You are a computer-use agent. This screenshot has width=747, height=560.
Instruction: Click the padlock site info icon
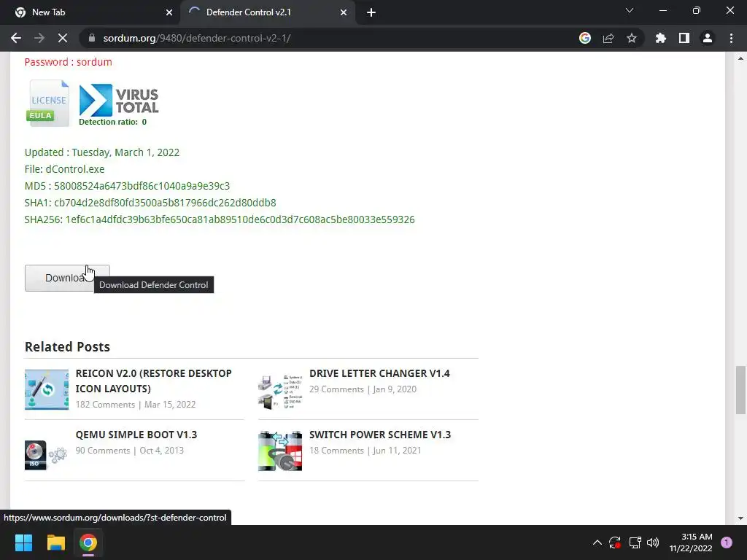(92, 38)
